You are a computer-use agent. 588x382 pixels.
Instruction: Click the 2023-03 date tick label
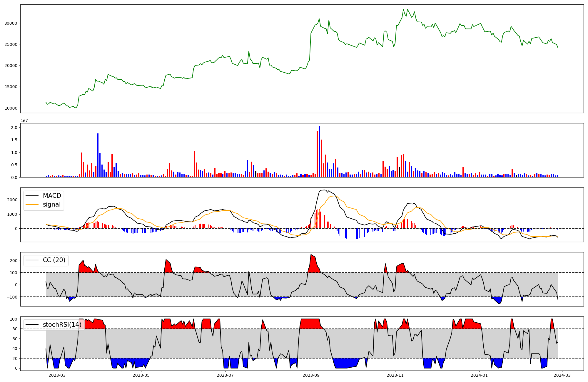coord(57,375)
